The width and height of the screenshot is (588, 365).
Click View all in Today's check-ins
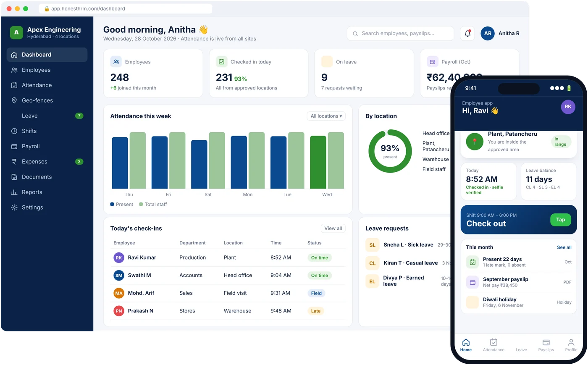pyautogui.click(x=333, y=228)
